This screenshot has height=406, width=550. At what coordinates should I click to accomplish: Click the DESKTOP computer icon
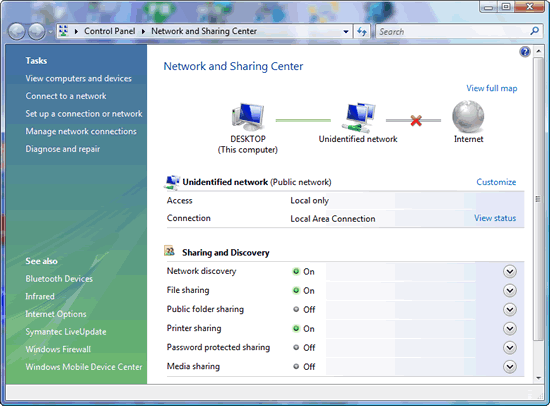(248, 117)
